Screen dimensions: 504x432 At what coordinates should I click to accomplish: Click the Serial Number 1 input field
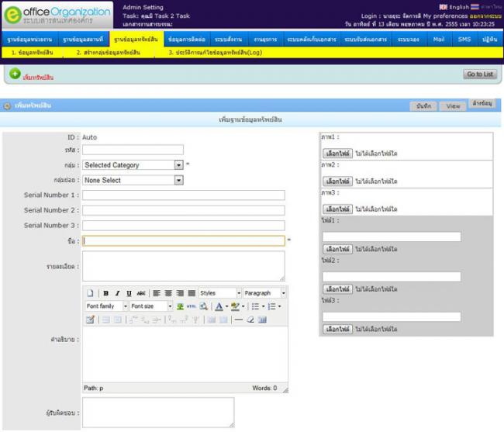183,195
